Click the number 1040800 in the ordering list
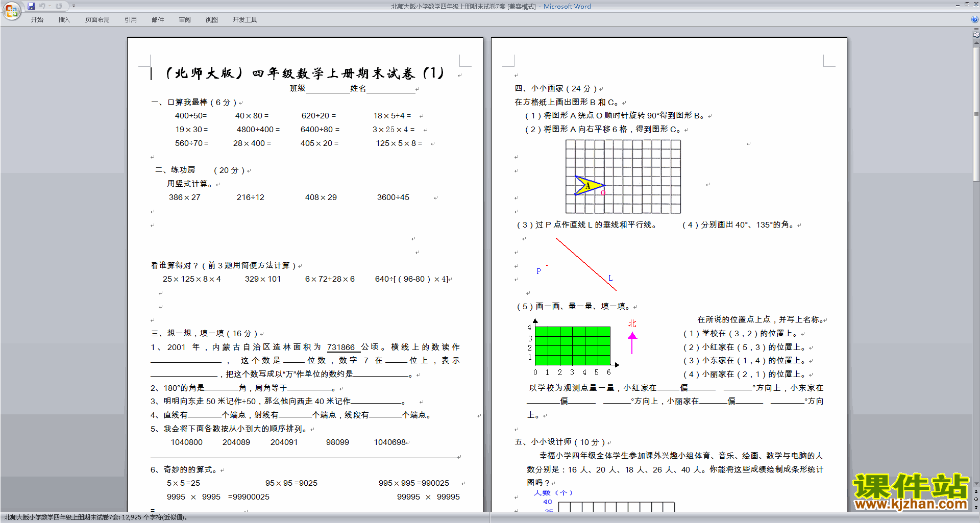The image size is (980, 523). [x=187, y=442]
